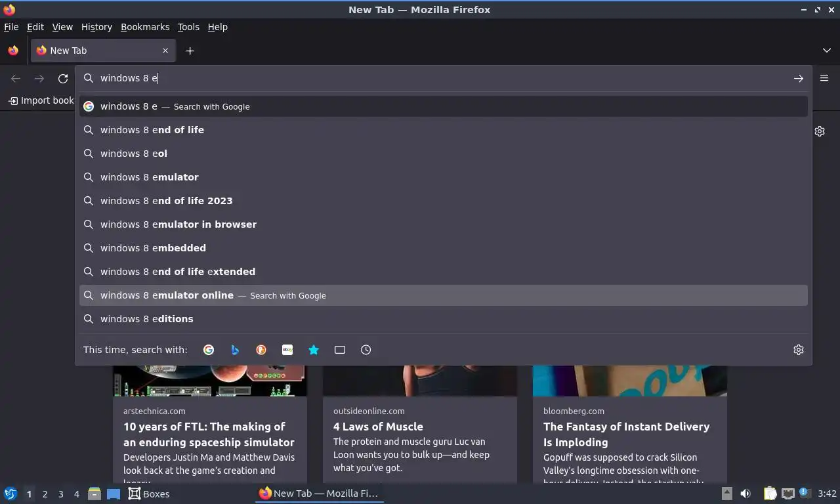
Task: Click the Go arrow in address bar
Action: coord(798,78)
